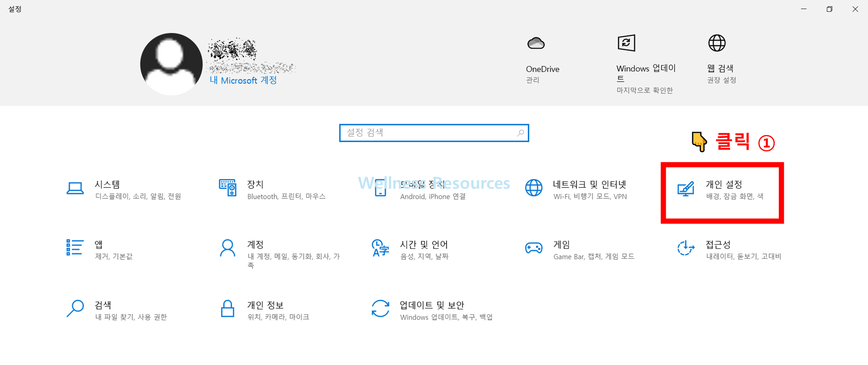Click Wi-Fi, 비행기 모드, VPN description
This screenshot has width=868, height=365.
coord(590,197)
